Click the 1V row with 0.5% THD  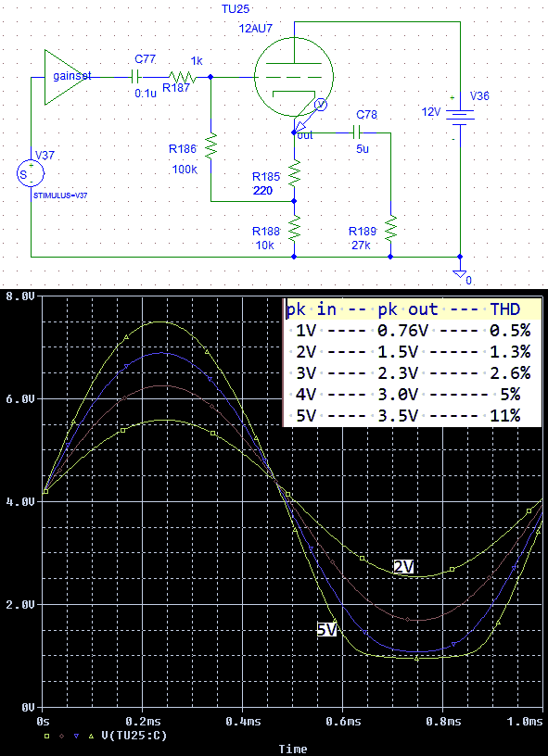coord(413,331)
